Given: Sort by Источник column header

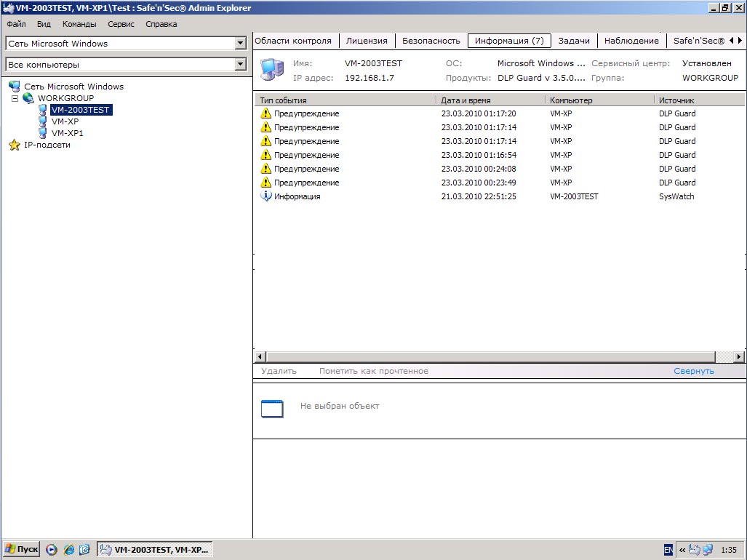Looking at the screenshot, I should tap(700, 100).
